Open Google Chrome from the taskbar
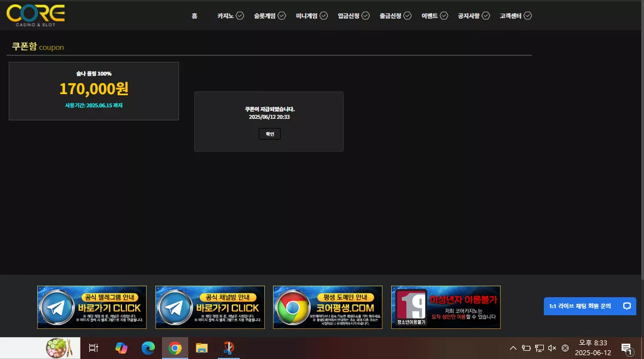644x359 pixels. (175, 348)
